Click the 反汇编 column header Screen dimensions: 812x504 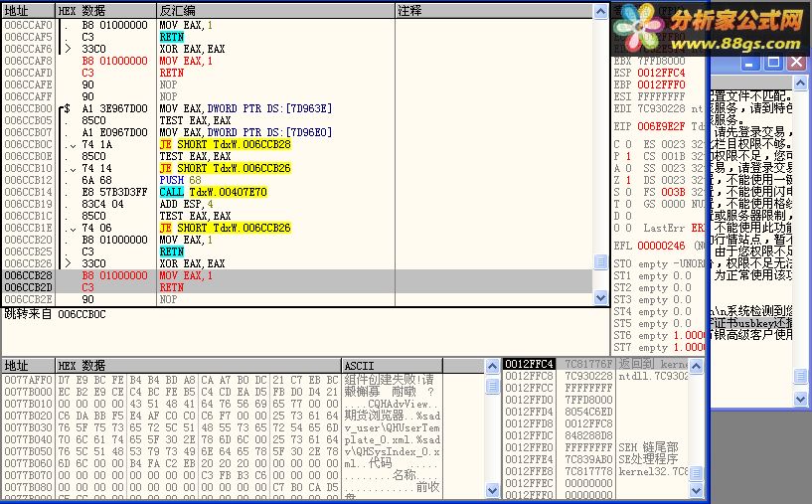point(275,11)
